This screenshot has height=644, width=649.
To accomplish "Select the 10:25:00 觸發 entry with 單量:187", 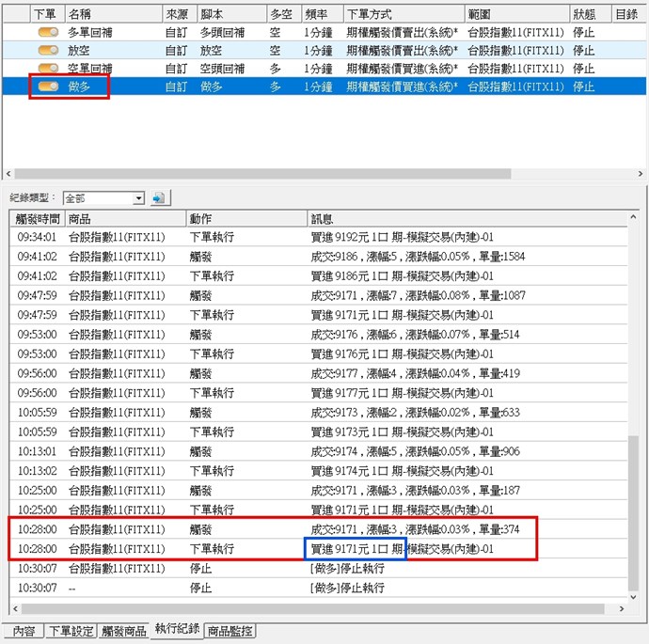I will coord(319,490).
